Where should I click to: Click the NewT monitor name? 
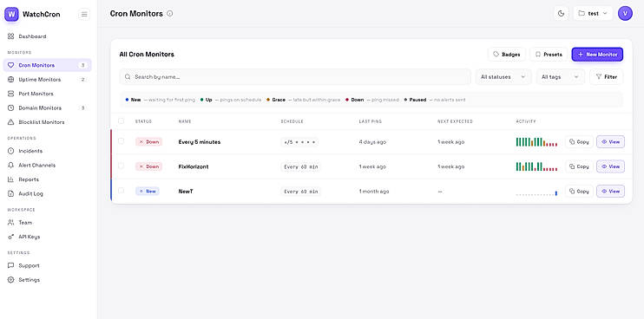pos(186,191)
